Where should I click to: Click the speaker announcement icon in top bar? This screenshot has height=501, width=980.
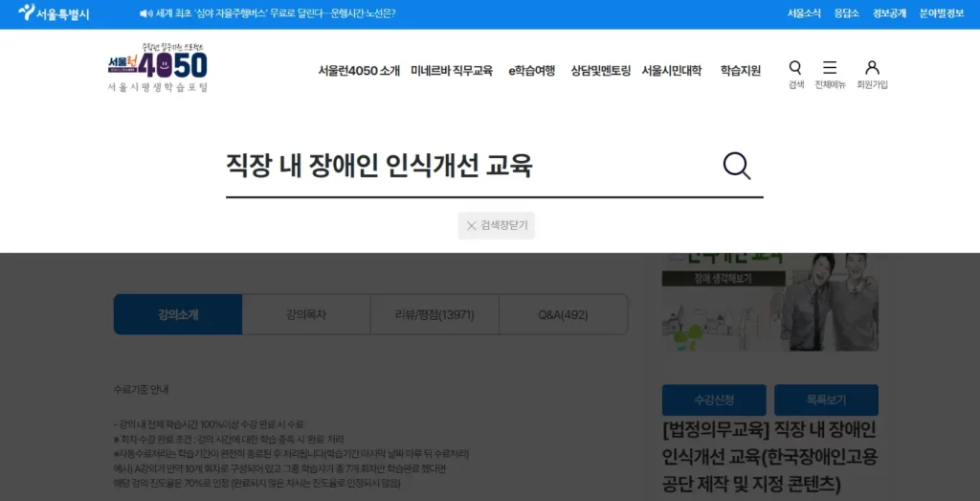[x=145, y=13]
